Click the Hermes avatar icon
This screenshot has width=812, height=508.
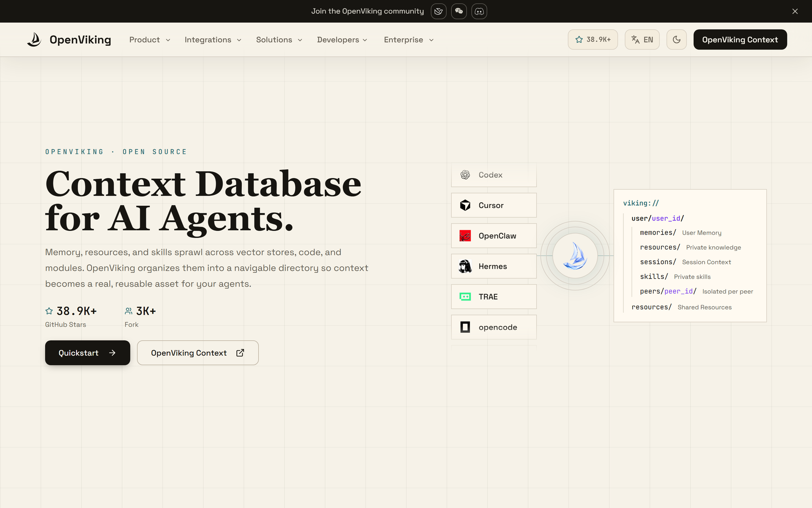point(465,266)
